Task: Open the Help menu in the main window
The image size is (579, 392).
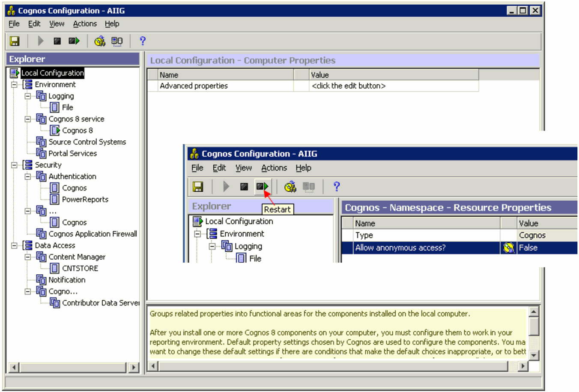Action: click(x=112, y=24)
